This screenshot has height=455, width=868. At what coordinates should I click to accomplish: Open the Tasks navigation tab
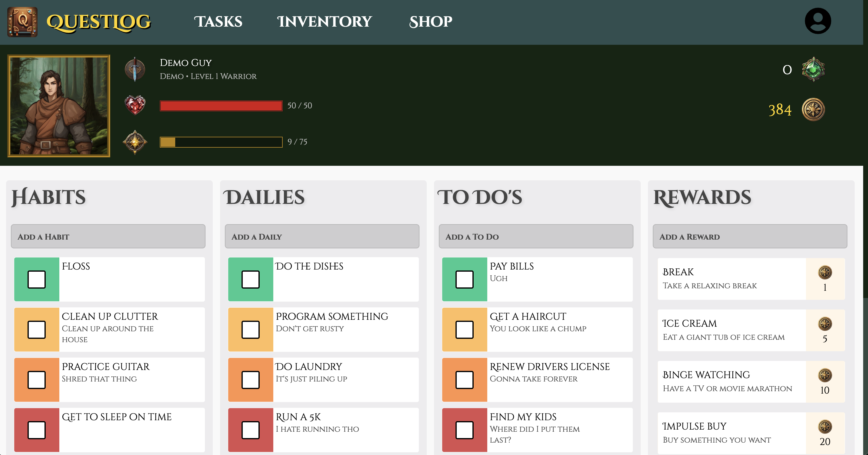click(218, 21)
